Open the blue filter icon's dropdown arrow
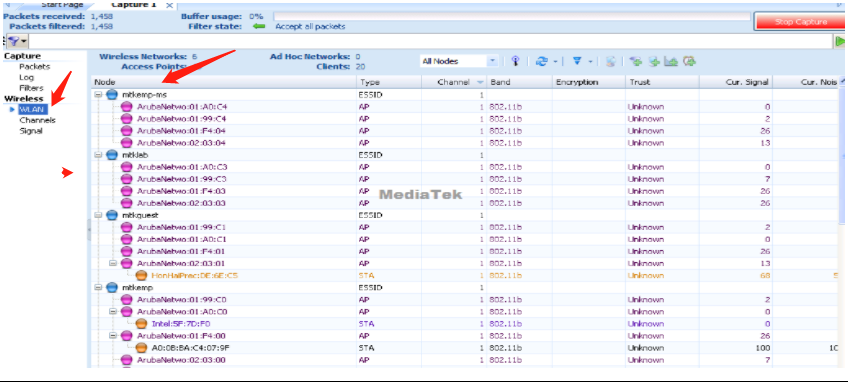This screenshot has width=848, height=382. (x=590, y=61)
